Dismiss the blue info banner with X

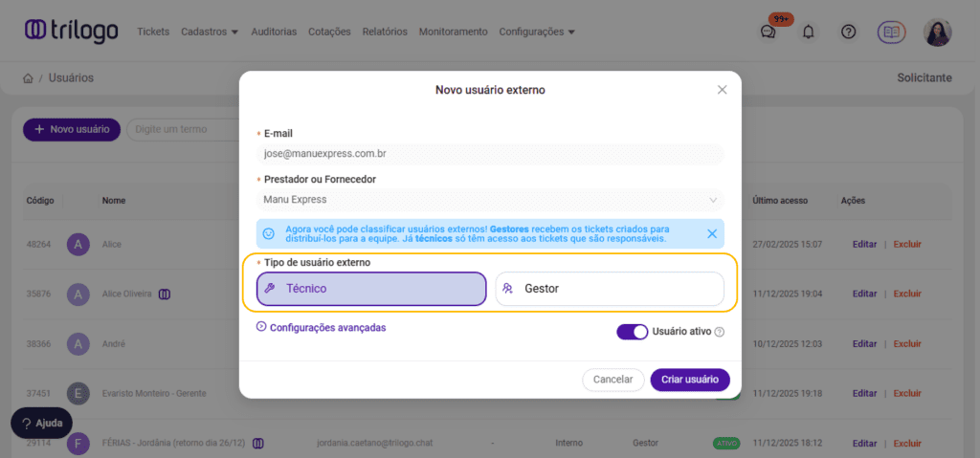click(x=711, y=233)
